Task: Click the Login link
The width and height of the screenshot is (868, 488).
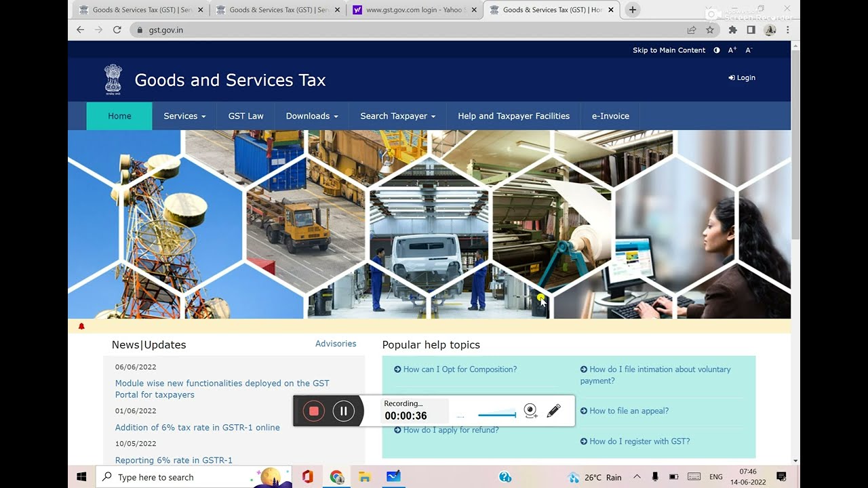Action: (x=742, y=78)
